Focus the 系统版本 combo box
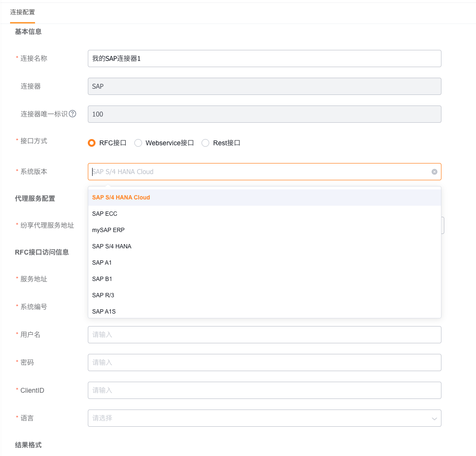The height and width of the screenshot is (456, 476). [x=264, y=172]
